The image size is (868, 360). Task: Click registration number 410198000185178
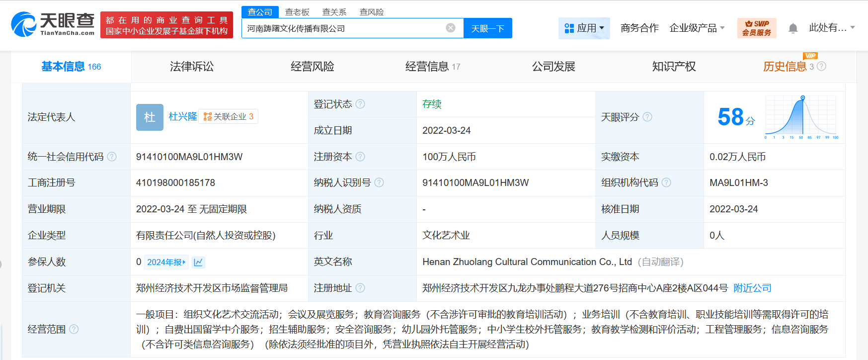click(x=175, y=182)
